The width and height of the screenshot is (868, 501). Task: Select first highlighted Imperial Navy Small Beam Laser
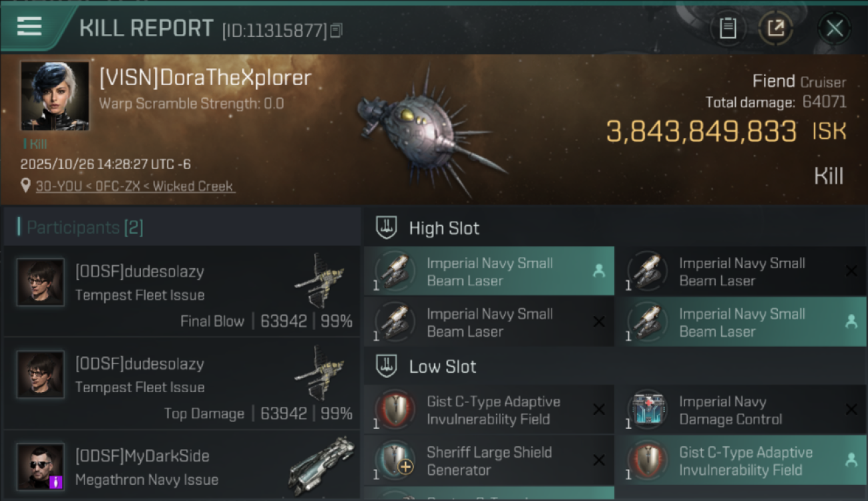click(x=489, y=271)
